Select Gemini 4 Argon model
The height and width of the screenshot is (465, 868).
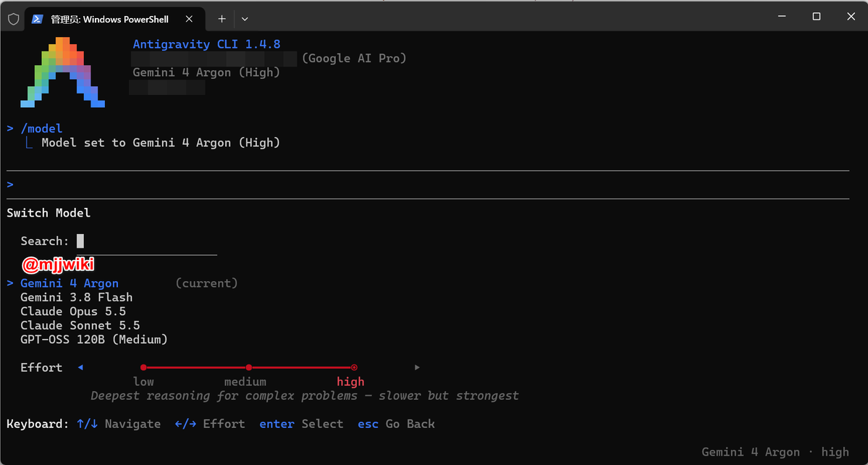(x=69, y=283)
